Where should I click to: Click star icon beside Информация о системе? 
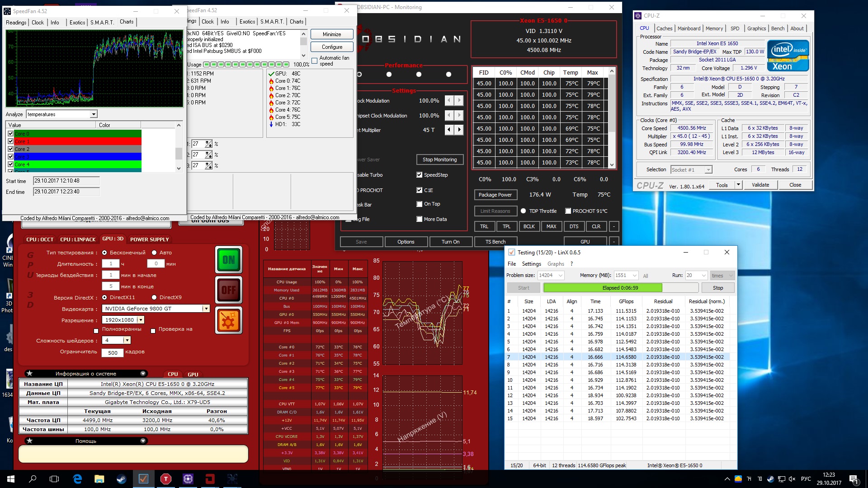point(29,373)
